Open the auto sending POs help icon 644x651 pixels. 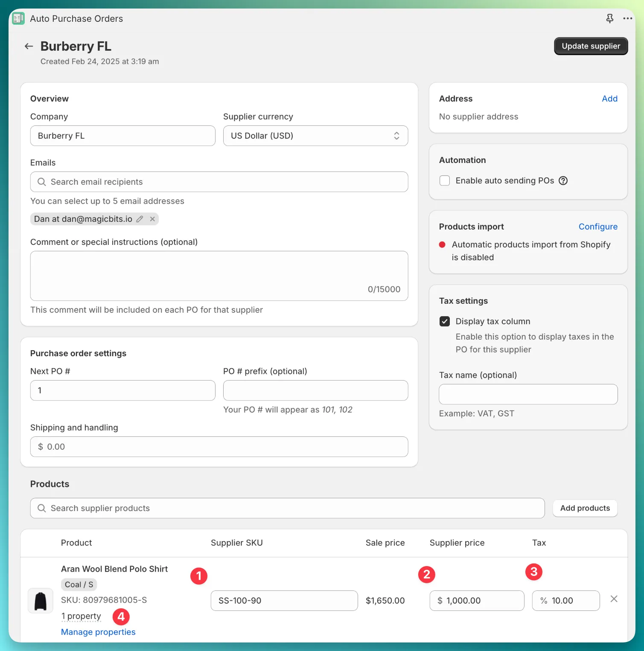pyautogui.click(x=563, y=180)
